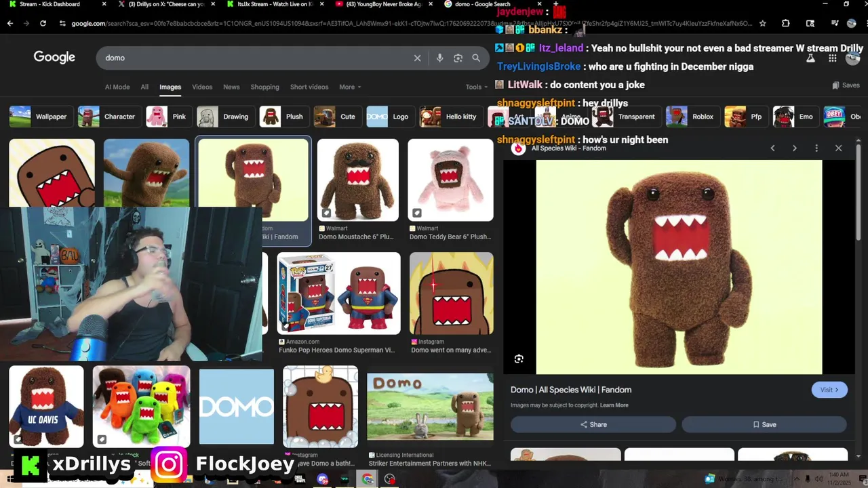This screenshot has height=488, width=868.
Task: Select the Transparent filter chip
Action: [x=626, y=117]
